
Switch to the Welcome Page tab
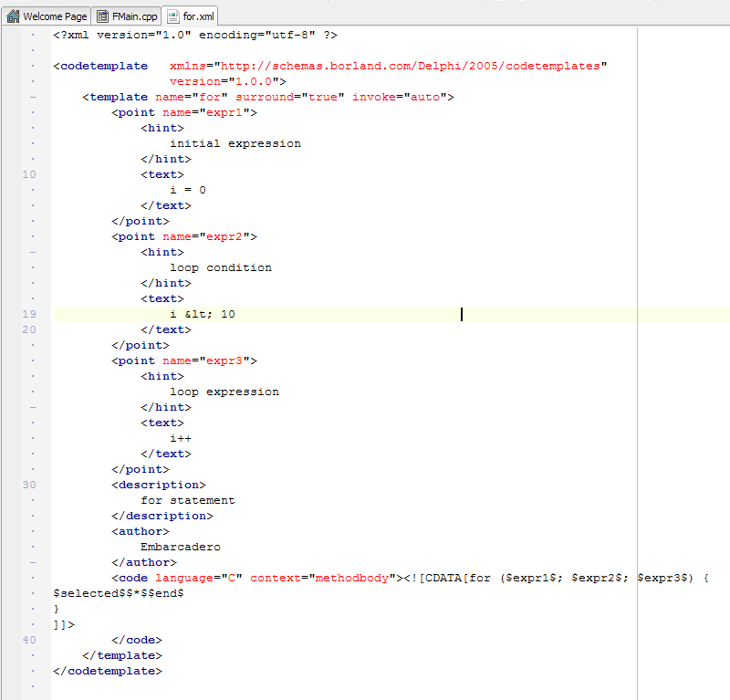point(55,16)
